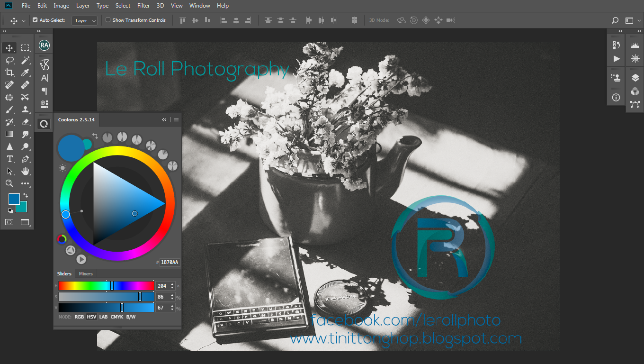Change the screen mode in the toolbox

point(25,222)
